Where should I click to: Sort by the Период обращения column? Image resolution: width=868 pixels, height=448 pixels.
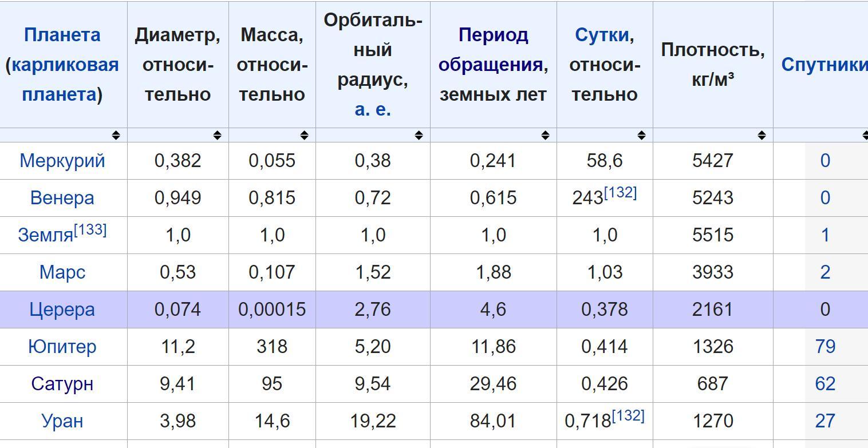point(545,135)
